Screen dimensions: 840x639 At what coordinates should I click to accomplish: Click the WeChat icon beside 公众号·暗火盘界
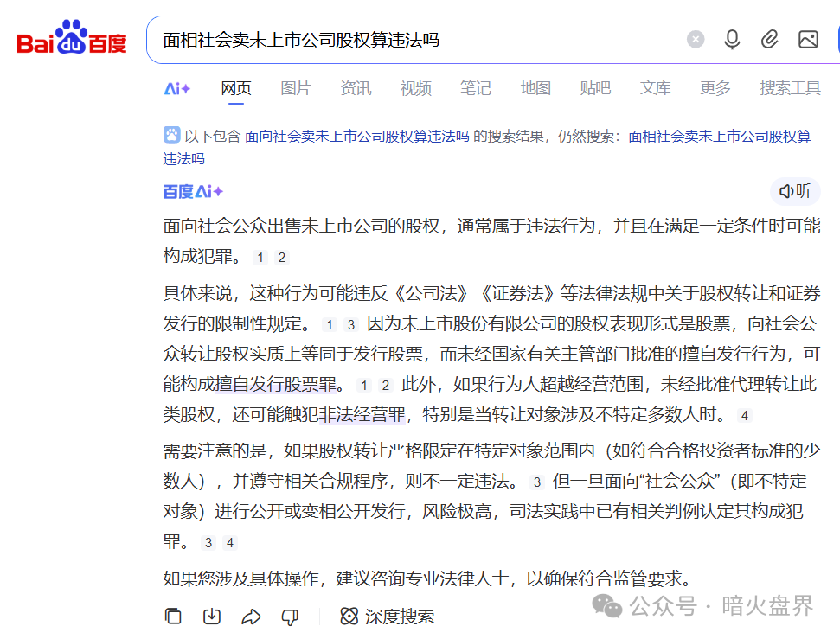point(606,608)
